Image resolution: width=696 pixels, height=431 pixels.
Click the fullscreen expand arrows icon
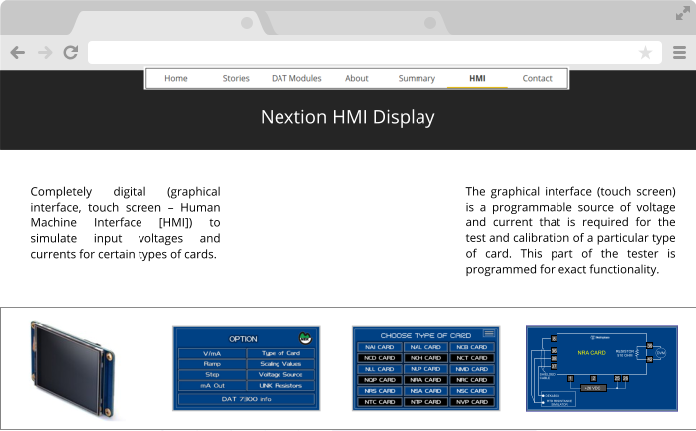[x=683, y=12]
